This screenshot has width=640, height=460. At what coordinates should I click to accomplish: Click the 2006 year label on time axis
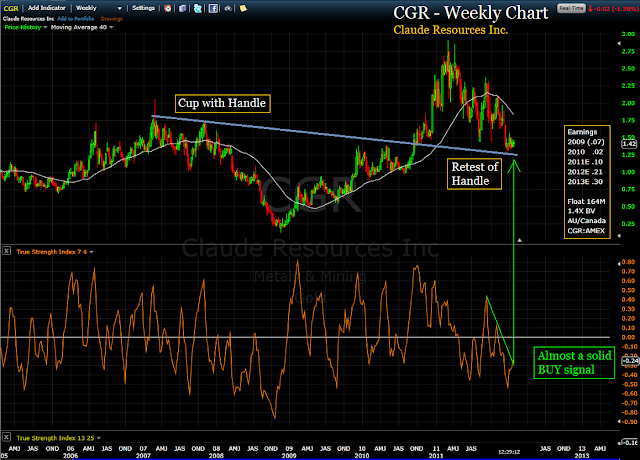(70, 456)
